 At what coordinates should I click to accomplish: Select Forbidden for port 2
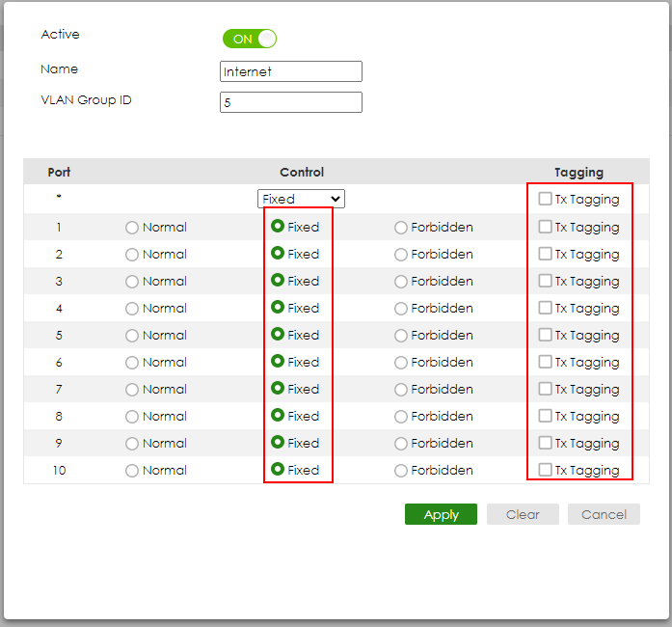pyautogui.click(x=401, y=255)
